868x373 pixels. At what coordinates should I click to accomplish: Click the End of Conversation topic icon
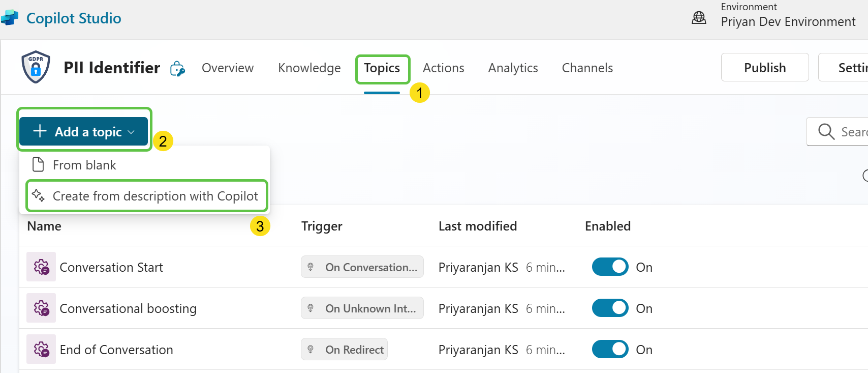[x=41, y=349]
